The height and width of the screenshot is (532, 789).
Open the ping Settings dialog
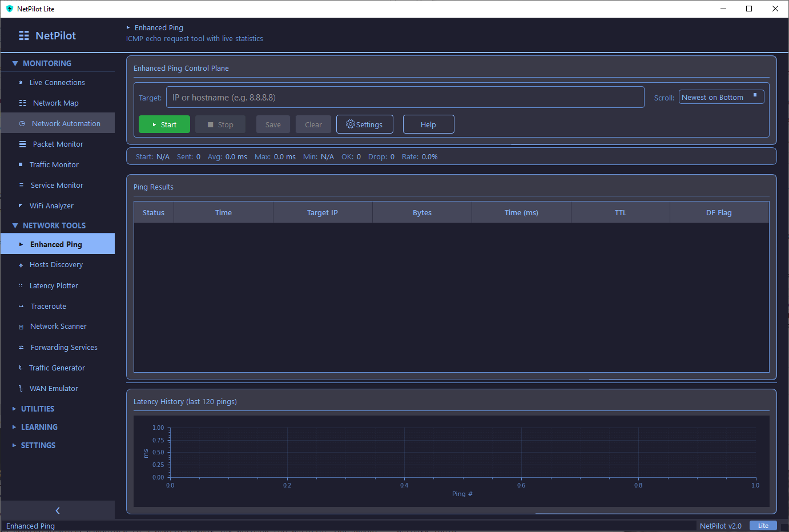[x=364, y=124]
